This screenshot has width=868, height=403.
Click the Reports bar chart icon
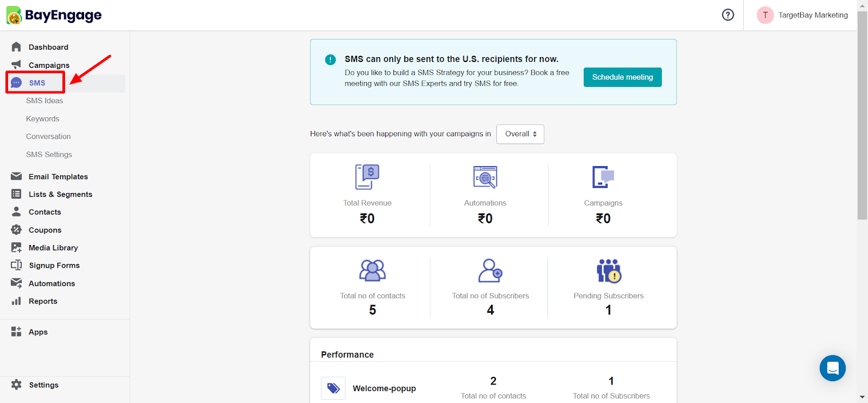[16, 301]
